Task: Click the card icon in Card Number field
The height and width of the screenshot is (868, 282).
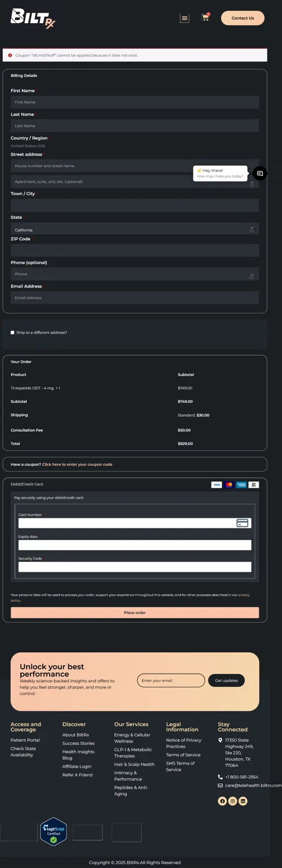Action: [x=243, y=523]
